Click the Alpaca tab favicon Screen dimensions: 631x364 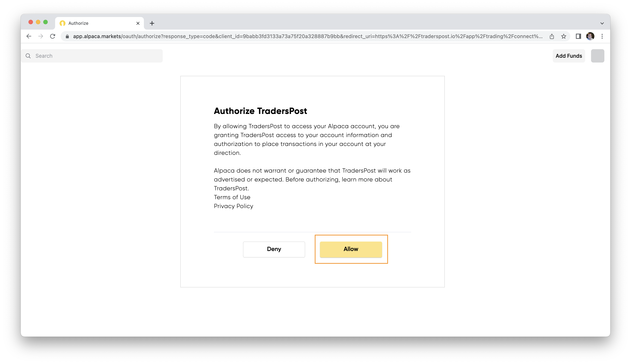pyautogui.click(x=63, y=23)
